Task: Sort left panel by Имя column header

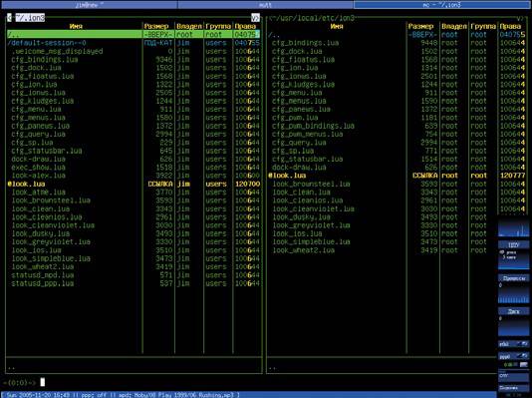Action: [x=76, y=26]
